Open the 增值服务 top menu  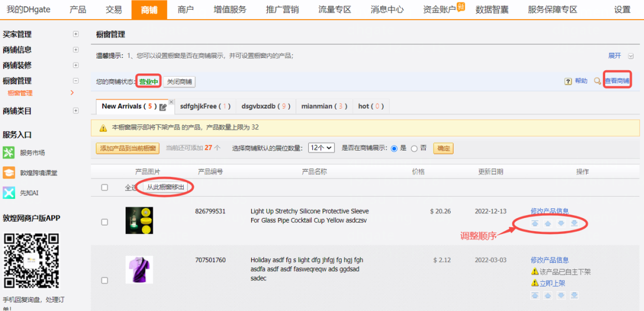coord(230,10)
